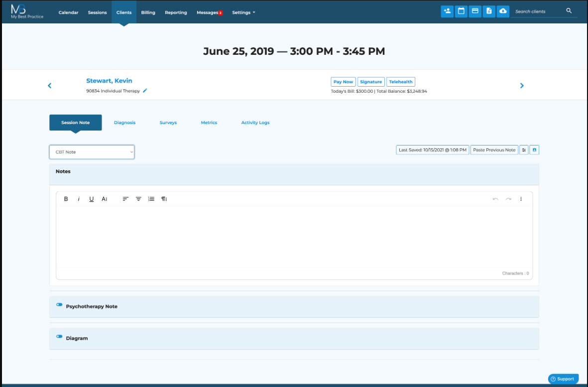Click the cloud upload icon
Screen dimensions: 588x387
(502, 11)
